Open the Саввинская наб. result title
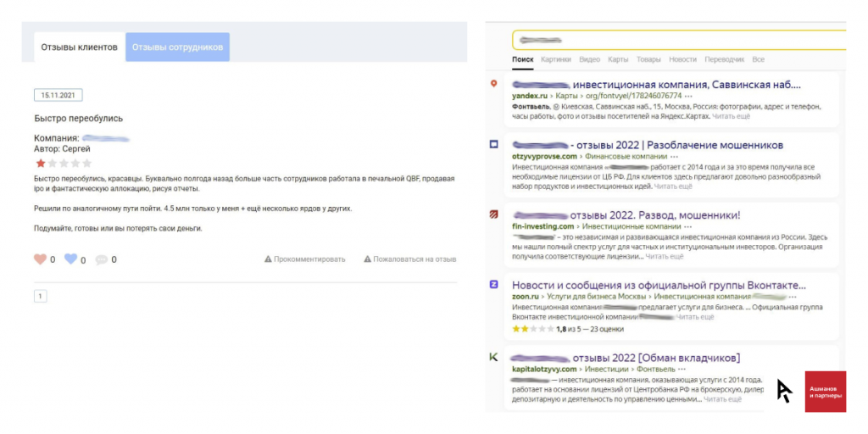868x434 pixels. point(657,85)
